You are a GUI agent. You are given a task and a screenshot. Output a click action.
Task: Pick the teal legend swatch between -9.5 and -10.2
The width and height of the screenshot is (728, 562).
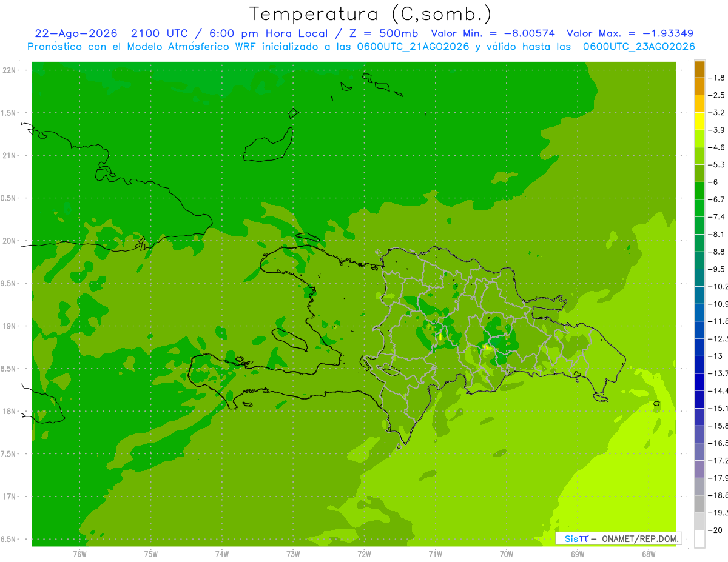click(699, 278)
